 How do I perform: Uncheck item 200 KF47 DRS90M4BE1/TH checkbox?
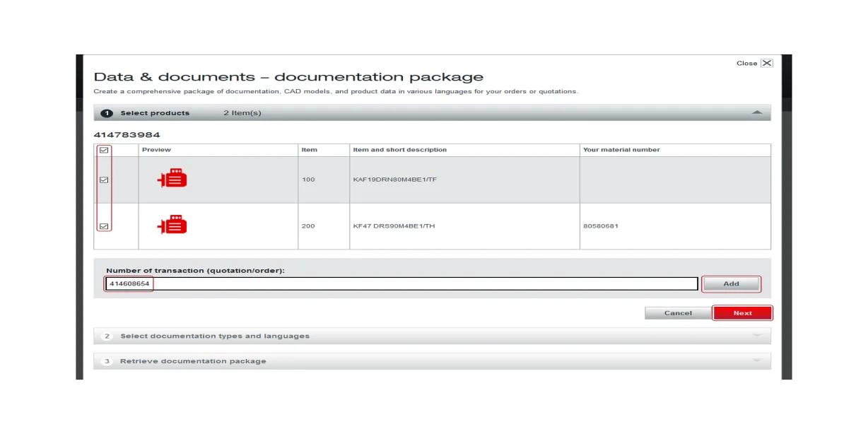click(104, 225)
